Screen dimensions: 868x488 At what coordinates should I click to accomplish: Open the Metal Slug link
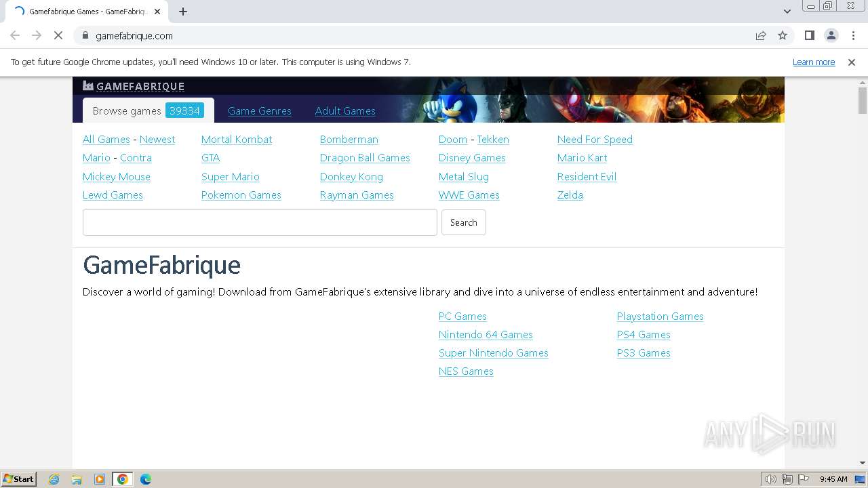click(464, 177)
